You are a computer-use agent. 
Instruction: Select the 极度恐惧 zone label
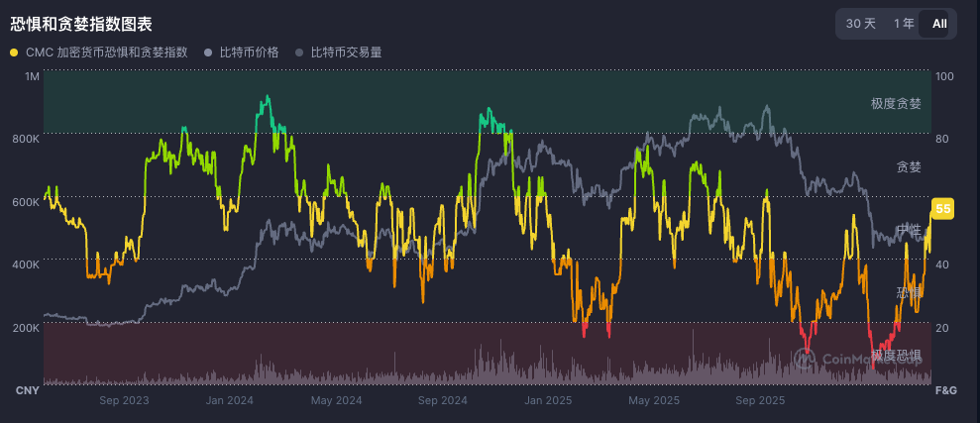(x=896, y=355)
